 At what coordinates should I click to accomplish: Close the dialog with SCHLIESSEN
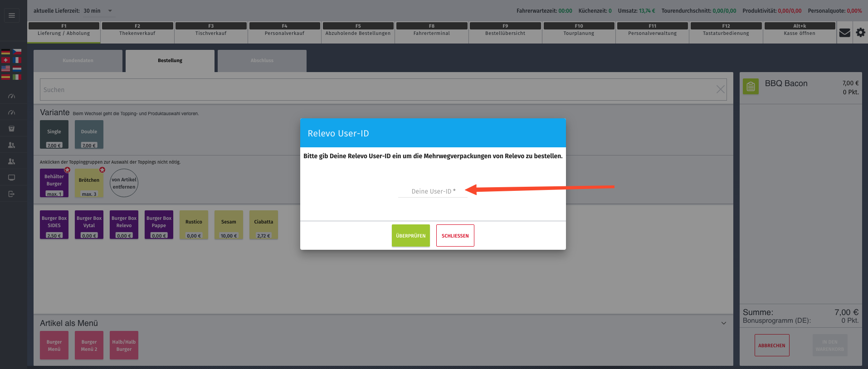click(455, 236)
